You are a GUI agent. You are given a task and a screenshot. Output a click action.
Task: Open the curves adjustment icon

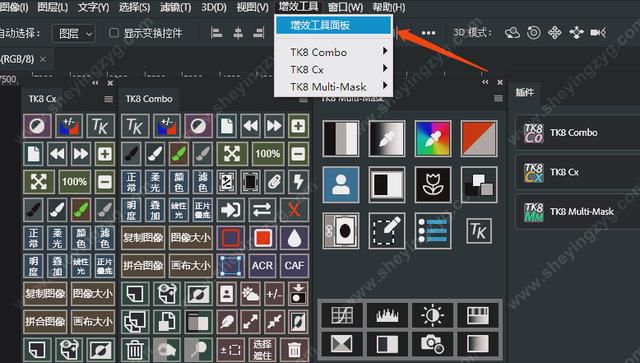pyautogui.click(x=342, y=315)
